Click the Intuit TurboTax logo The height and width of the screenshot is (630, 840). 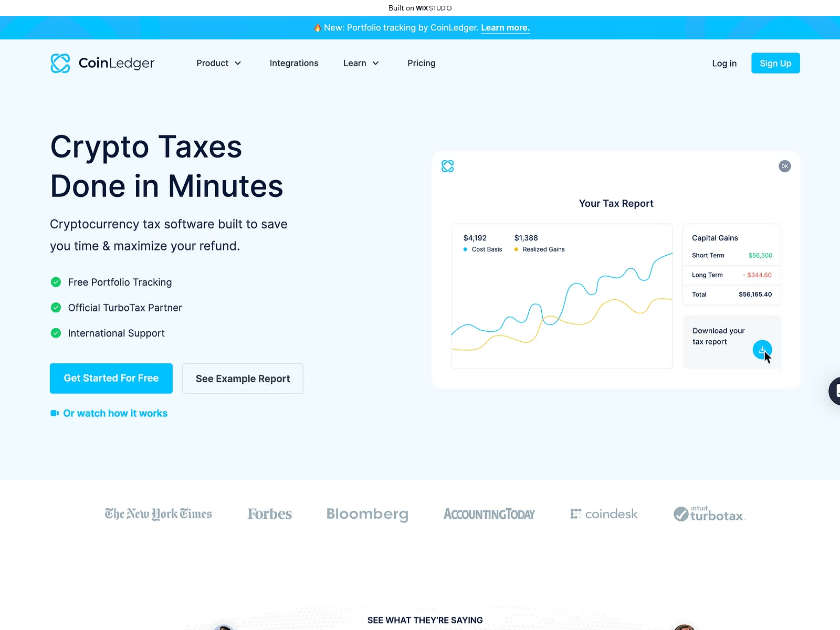pos(709,514)
